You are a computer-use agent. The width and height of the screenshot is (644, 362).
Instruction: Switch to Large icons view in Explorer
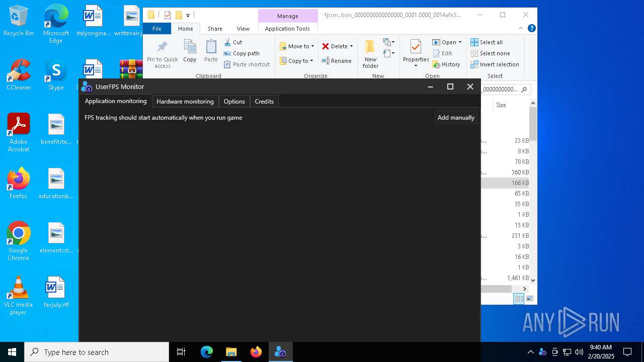coord(529,299)
